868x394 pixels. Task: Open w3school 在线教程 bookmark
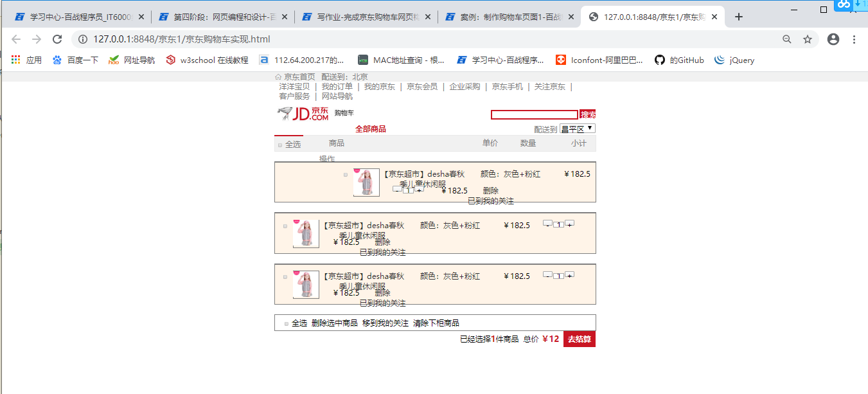click(x=207, y=60)
